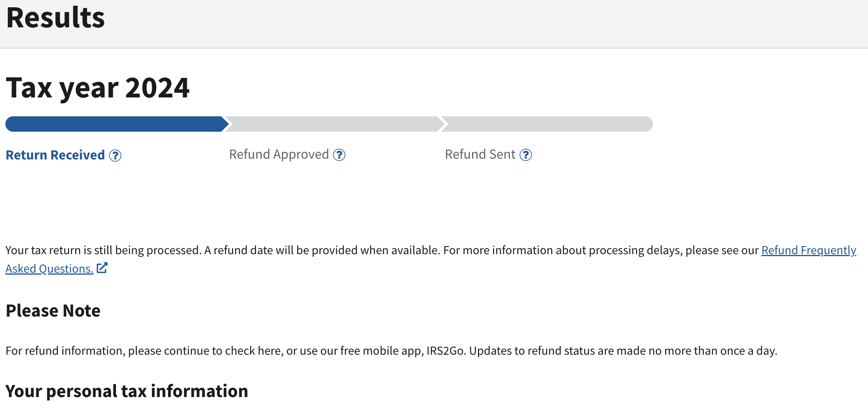Viewport: 868px width, 409px height.
Task: Click the IRS2Go app name in note
Action: [x=446, y=351]
